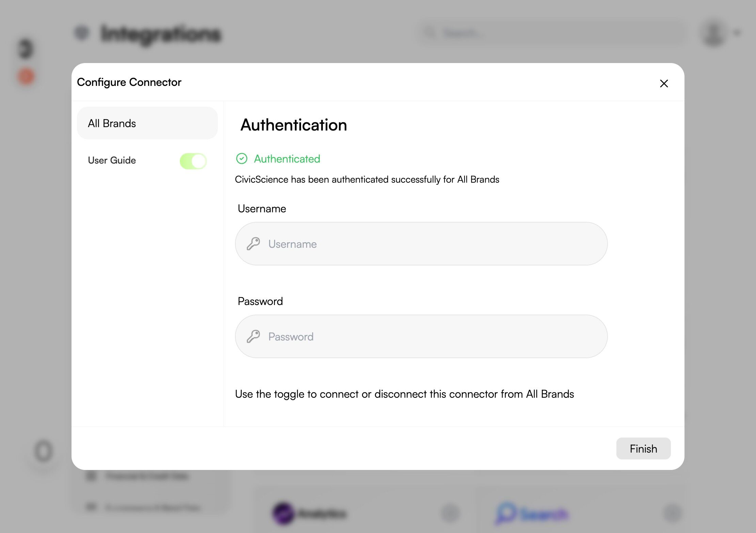
Task: Click the user avatar icon at top right
Action: coord(713,33)
